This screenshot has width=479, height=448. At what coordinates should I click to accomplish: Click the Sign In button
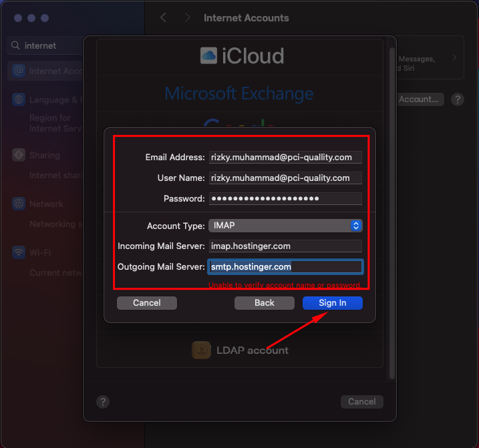pyautogui.click(x=333, y=303)
